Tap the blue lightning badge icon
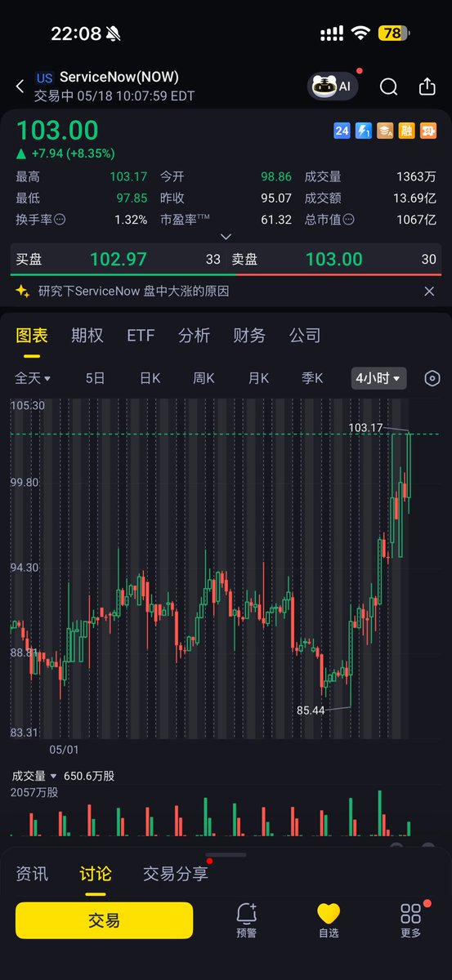This screenshot has height=980, width=452. point(363,131)
